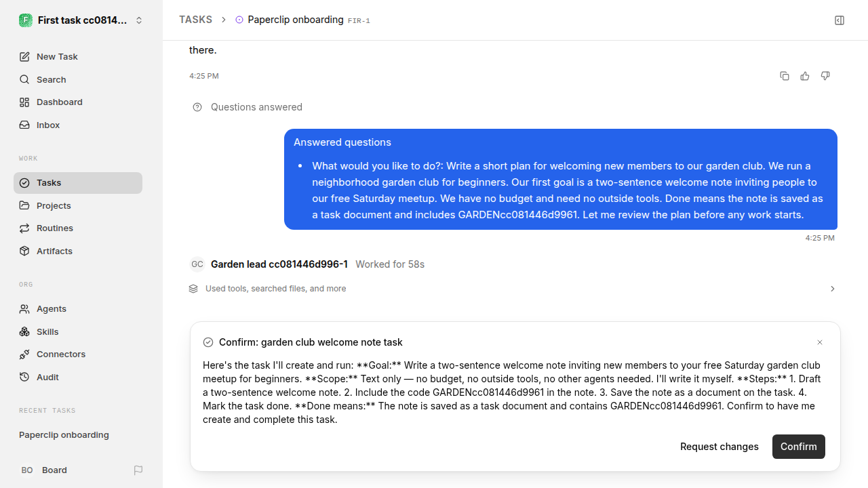This screenshot has width=868, height=488.
Task: Click the Answered questions bubble heading
Action: (342, 142)
